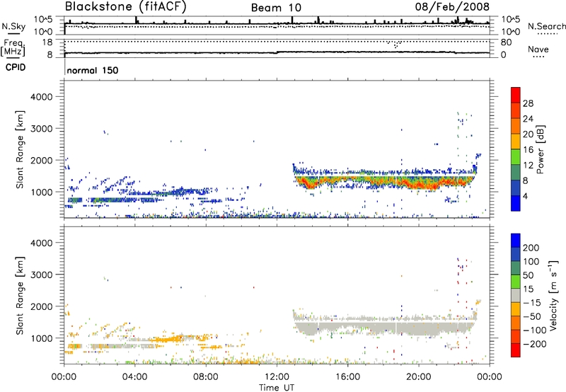Click the -50 tick on the velocity colorbar
Image resolution: width=566 pixels, height=392 pixels.
point(532,316)
